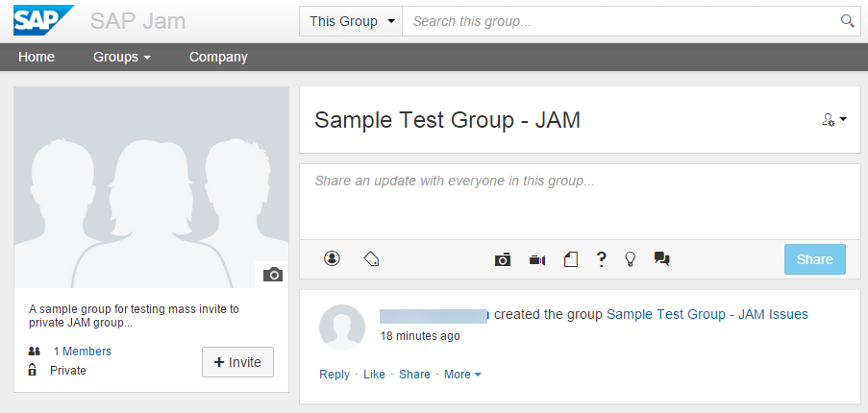868x413 pixels.
Task: Open group admin settings dropdown
Action: coord(833,119)
